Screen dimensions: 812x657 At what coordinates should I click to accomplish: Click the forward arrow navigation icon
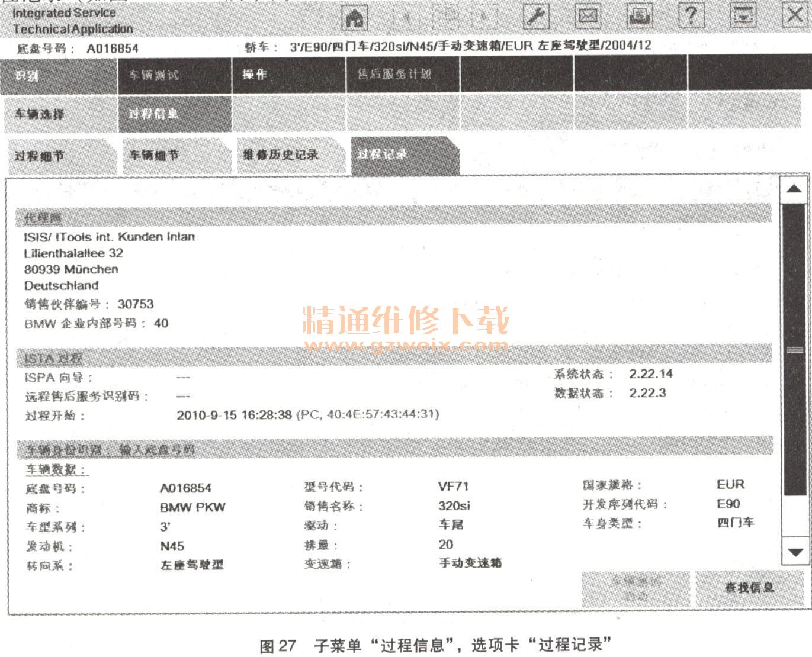[x=484, y=17]
